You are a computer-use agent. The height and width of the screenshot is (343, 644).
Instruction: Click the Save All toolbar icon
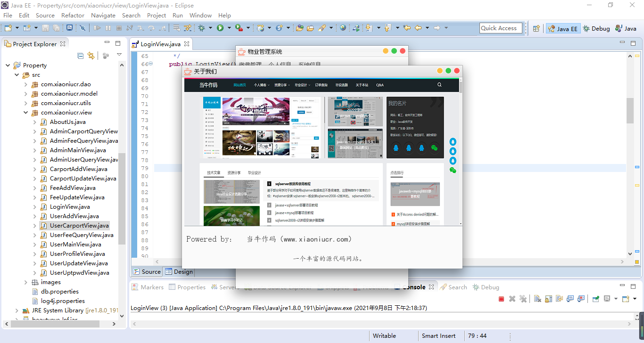tap(56, 28)
